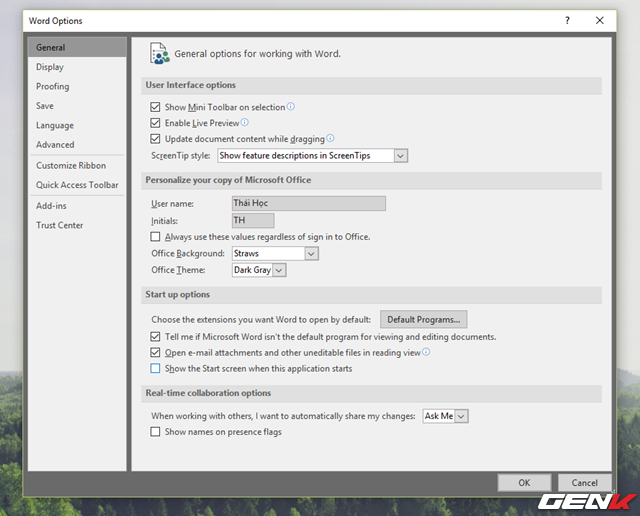Click the Cancel button
The height and width of the screenshot is (516, 640).
pyautogui.click(x=584, y=483)
